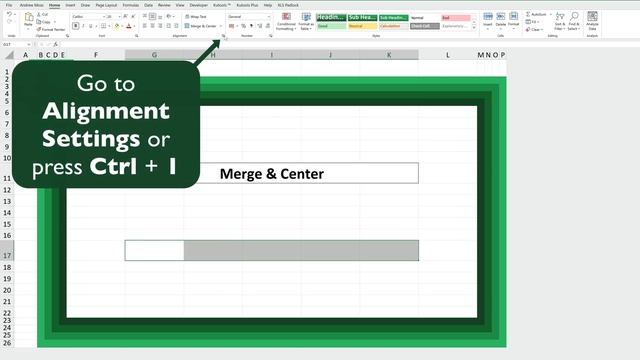Click the Insert Function fx icon
Screen dimensions: 640x360
tap(56, 44)
